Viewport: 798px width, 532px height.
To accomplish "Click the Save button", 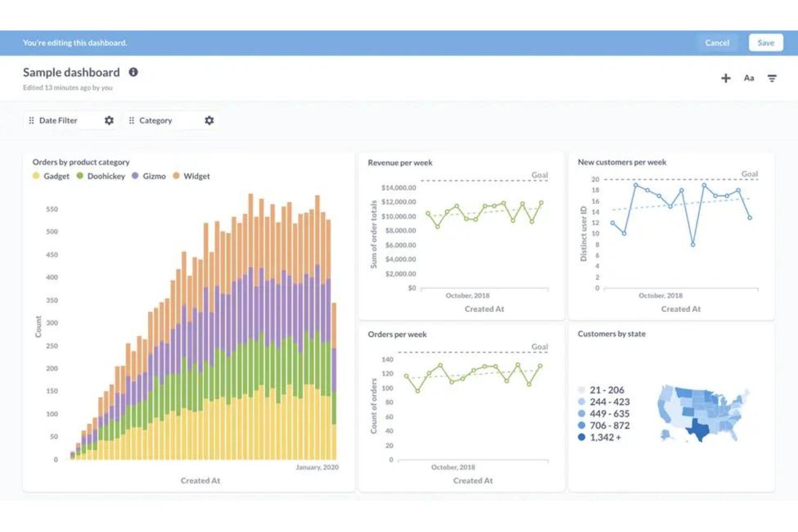I will point(766,43).
